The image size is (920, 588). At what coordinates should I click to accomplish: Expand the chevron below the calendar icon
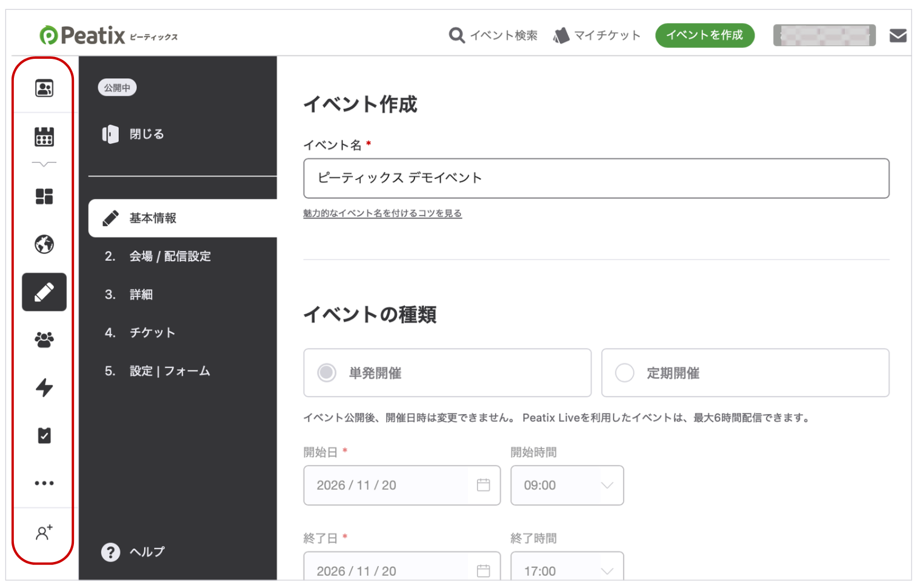pyautogui.click(x=44, y=164)
